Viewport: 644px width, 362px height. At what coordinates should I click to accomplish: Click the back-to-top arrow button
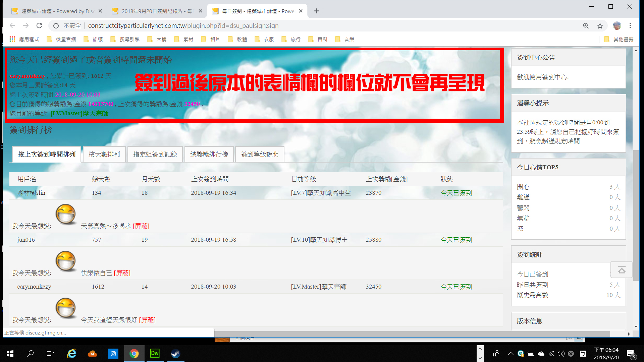621,270
